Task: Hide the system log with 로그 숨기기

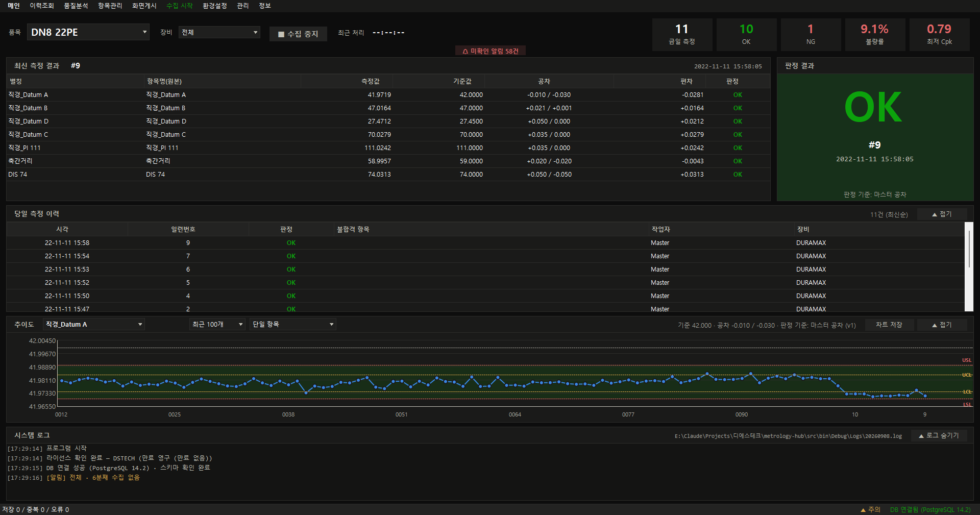Action: 939,436
